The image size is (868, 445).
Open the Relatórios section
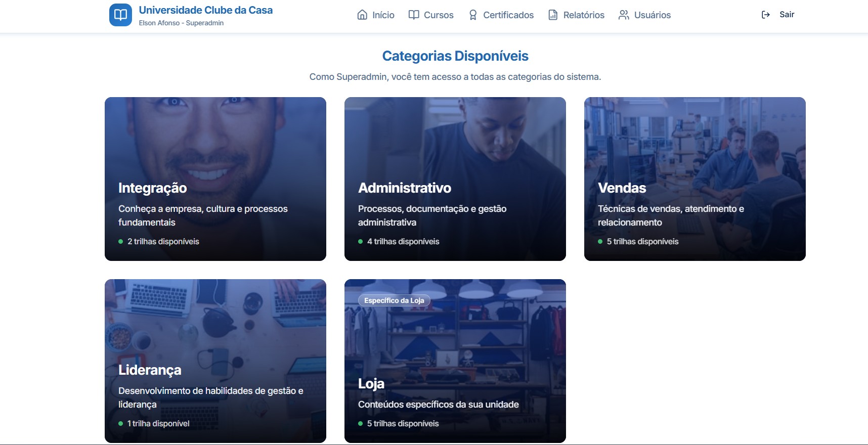[x=577, y=15]
